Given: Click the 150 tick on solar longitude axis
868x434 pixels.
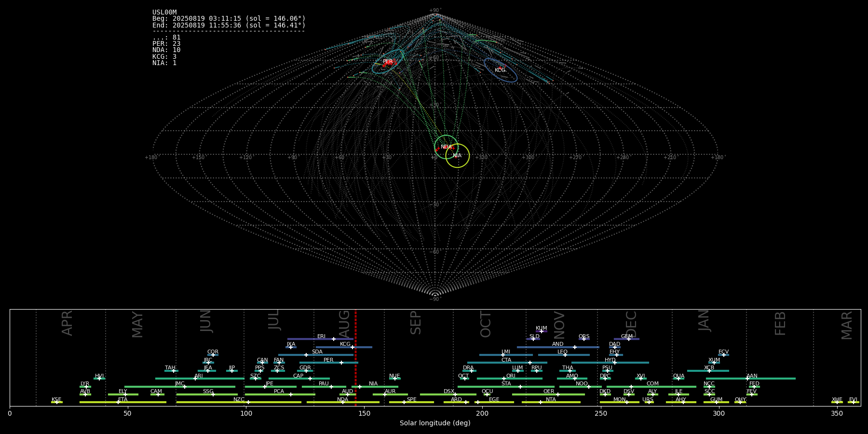Looking at the screenshot, I should tap(364, 413).
